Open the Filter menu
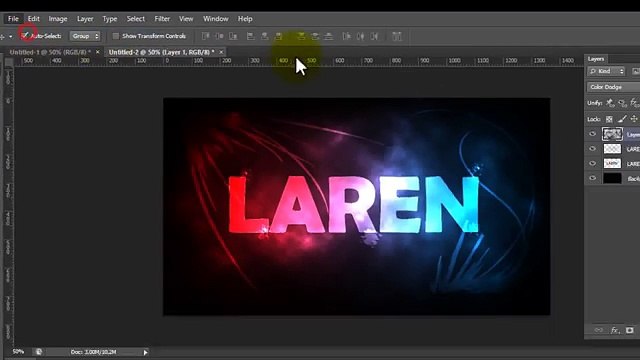Screen dimensions: 640x360 click(162, 19)
